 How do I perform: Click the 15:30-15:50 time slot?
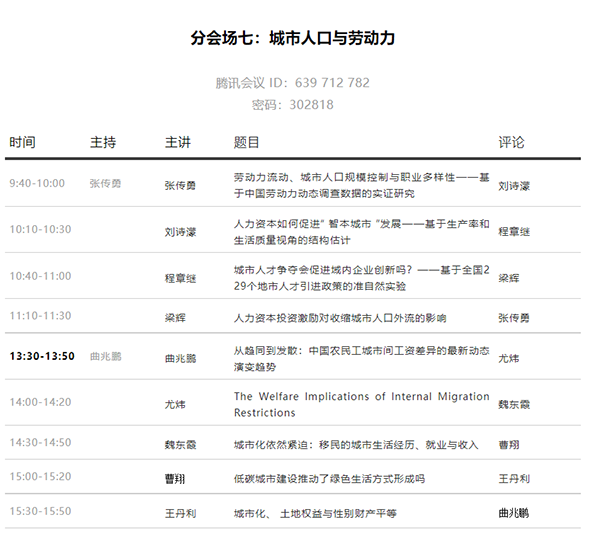point(40,513)
